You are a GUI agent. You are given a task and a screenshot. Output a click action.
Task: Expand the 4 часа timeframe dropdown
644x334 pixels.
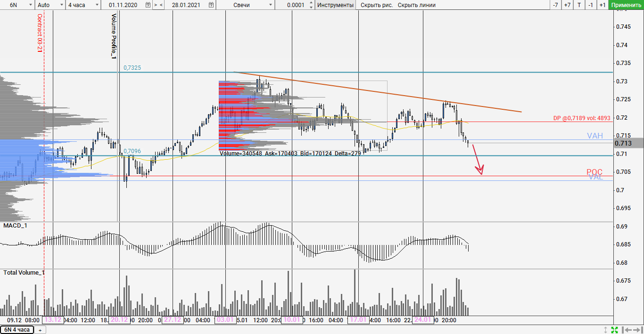(x=83, y=5)
